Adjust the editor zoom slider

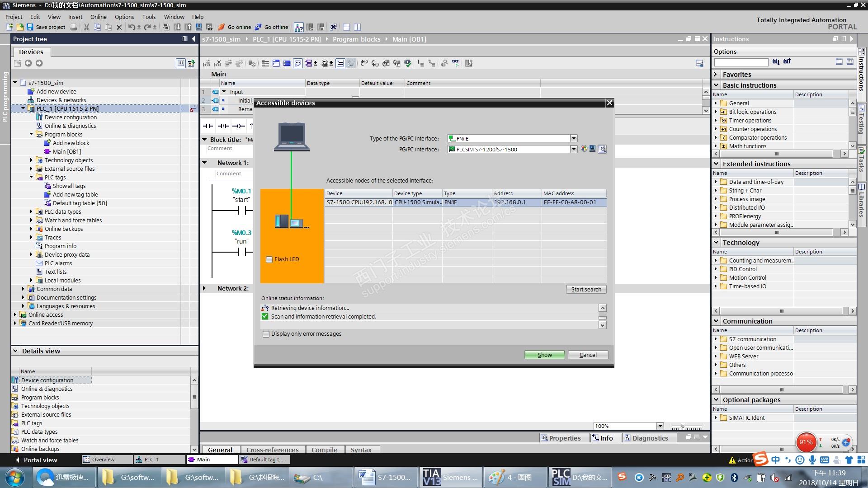click(683, 426)
